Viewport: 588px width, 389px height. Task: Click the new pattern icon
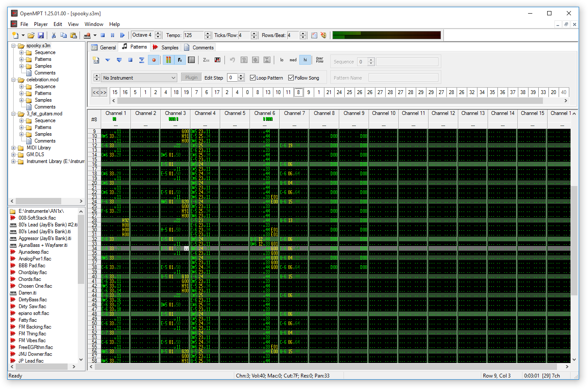(x=96, y=60)
